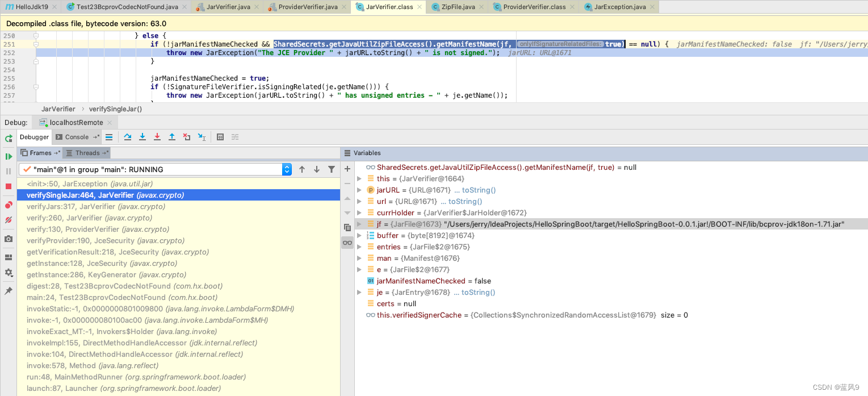Select frame verifyJars:317, JarVerifier

tap(179, 206)
